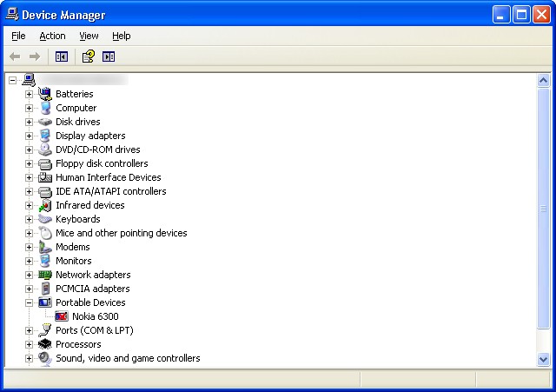
Task: Click the rightmost action pane toolbar icon
Action: 109,56
